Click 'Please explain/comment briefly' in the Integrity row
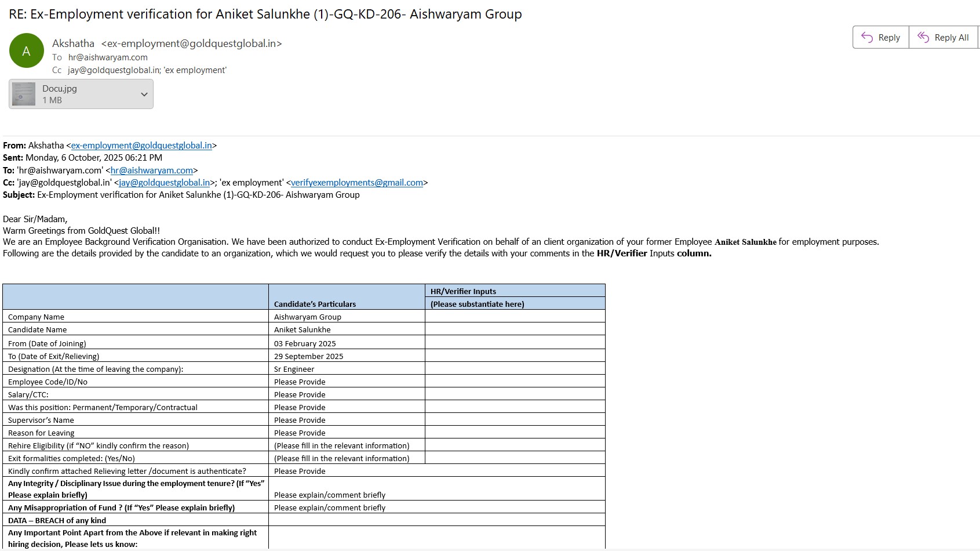Screen dimensions: 980x551 330,495
